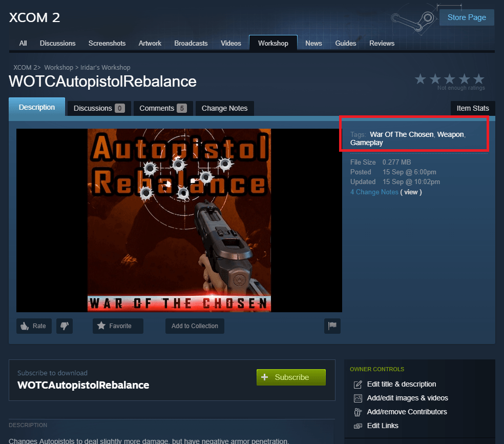504x444 pixels.
Task: Click the Edit Links chain icon
Action: 358,426
